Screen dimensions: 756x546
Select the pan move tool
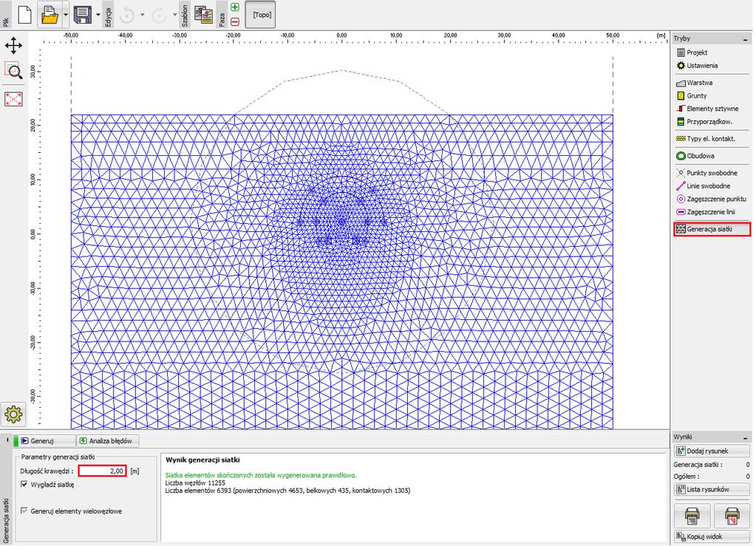tap(13, 46)
